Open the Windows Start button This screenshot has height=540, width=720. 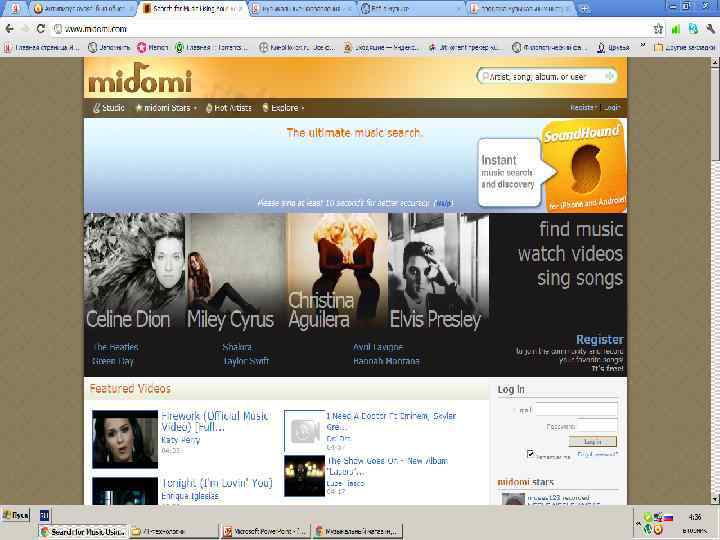pyautogui.click(x=16, y=515)
